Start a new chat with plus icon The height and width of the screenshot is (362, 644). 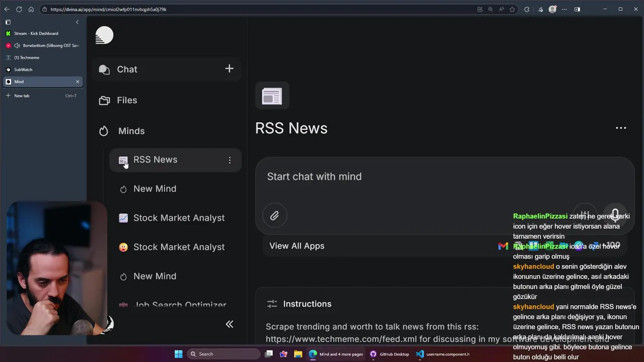pos(229,68)
